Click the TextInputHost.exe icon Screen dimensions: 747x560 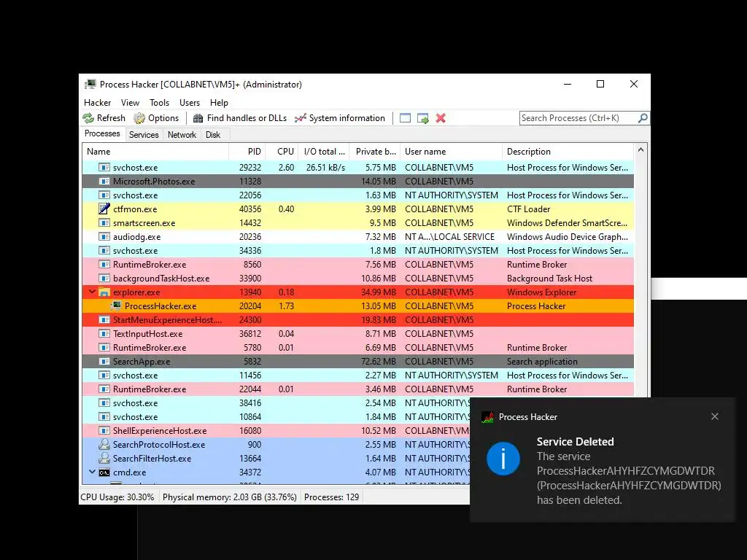(104, 333)
